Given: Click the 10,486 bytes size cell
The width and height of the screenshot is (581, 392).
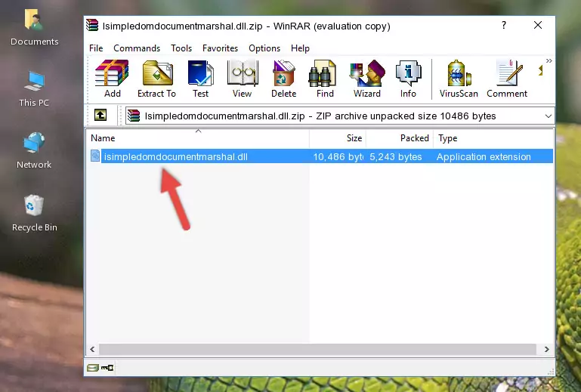Looking at the screenshot, I should [338, 157].
